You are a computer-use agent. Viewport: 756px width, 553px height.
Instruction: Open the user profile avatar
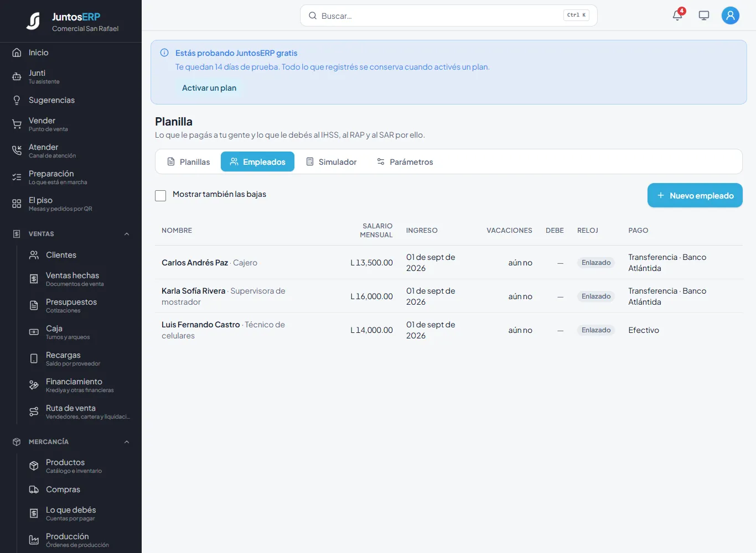(x=731, y=15)
